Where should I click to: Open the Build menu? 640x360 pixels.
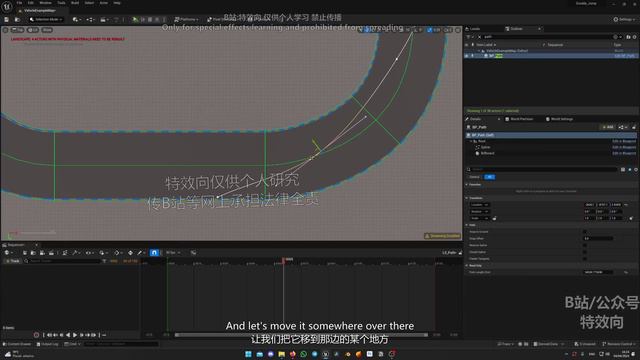[75, 3]
